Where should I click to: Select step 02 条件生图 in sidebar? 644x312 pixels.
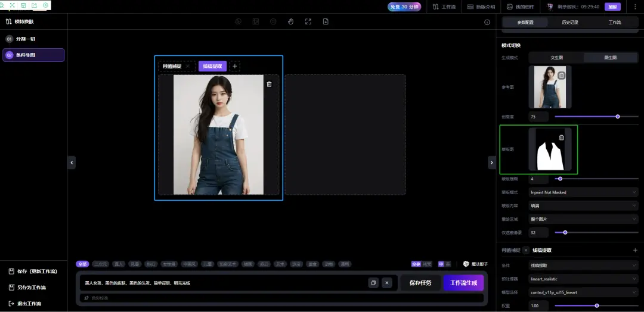pos(33,55)
